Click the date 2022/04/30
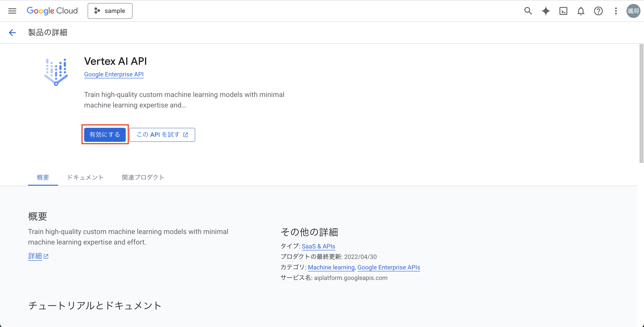This screenshot has height=327, width=644. tap(360, 257)
